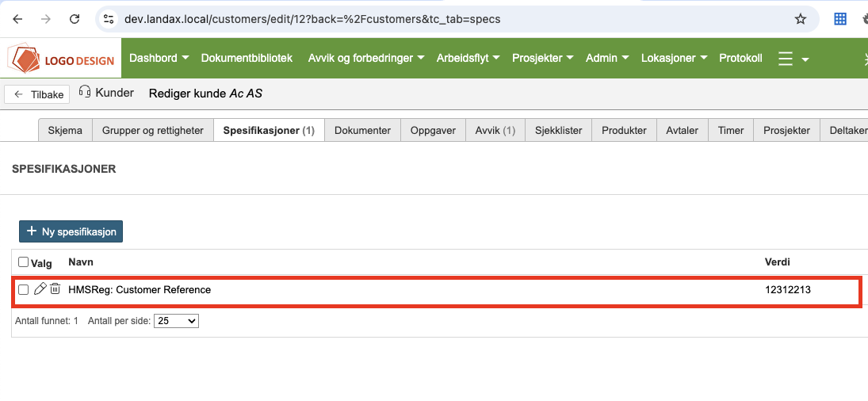Viewport: 868px width, 401px height.
Task: Tick the Valg select-all checkbox
Action: point(23,262)
